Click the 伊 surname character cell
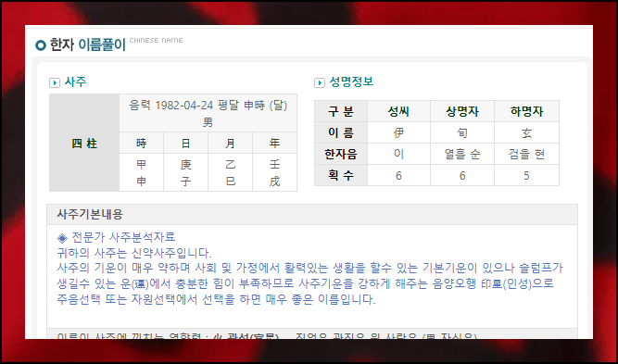618x364 pixels. [398, 132]
